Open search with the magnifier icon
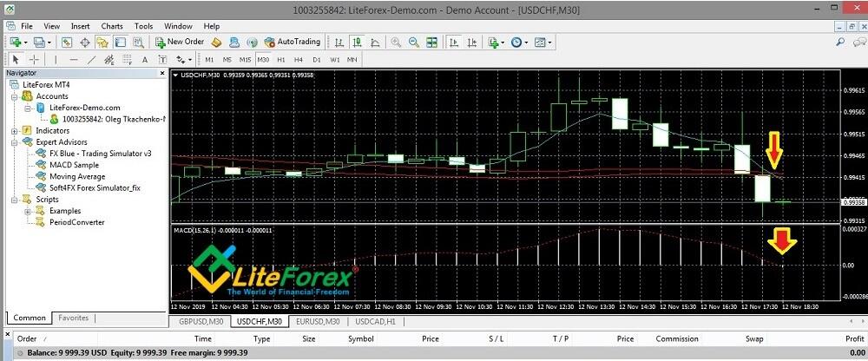The height and width of the screenshot is (361, 868). [x=840, y=42]
